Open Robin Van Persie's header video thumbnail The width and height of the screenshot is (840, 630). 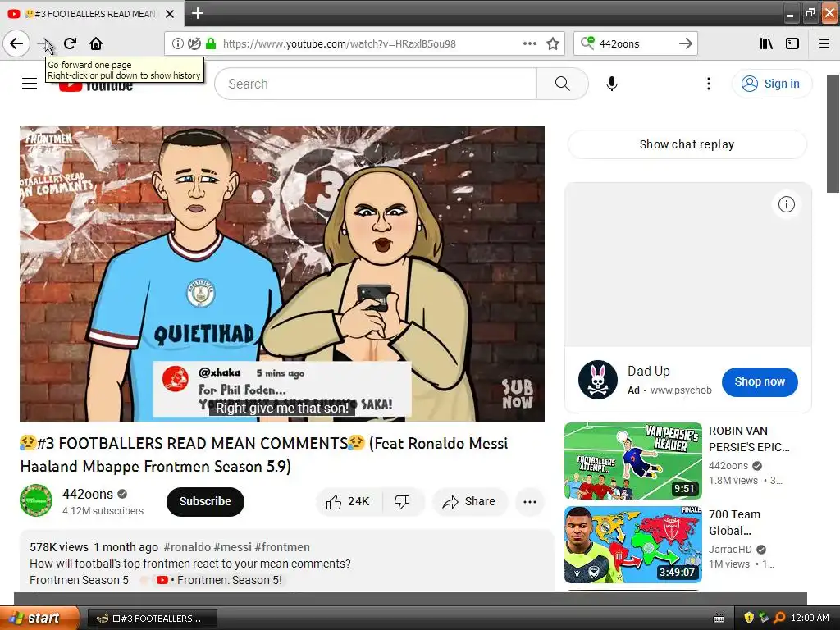pos(632,461)
